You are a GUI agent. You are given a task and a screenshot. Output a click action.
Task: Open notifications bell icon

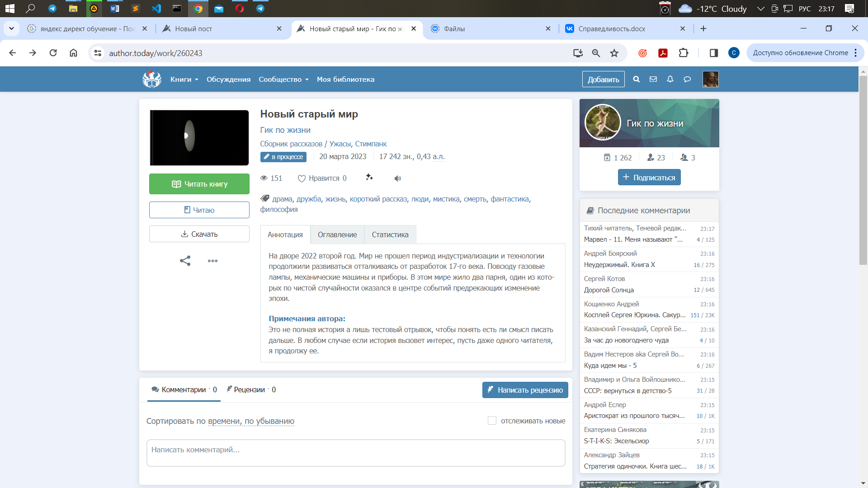click(670, 79)
